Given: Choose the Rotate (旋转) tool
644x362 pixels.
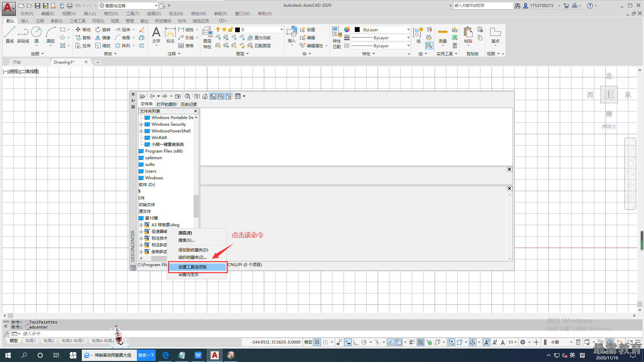Looking at the screenshot, I should (103, 29).
